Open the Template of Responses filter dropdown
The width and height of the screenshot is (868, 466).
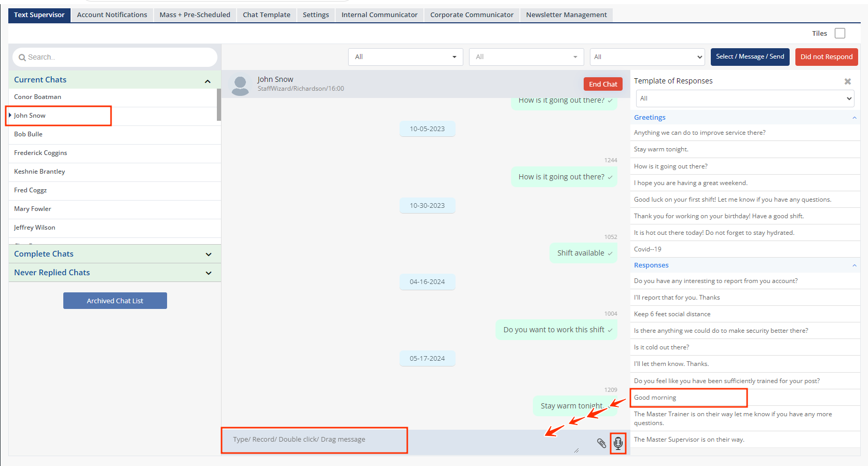(745, 98)
